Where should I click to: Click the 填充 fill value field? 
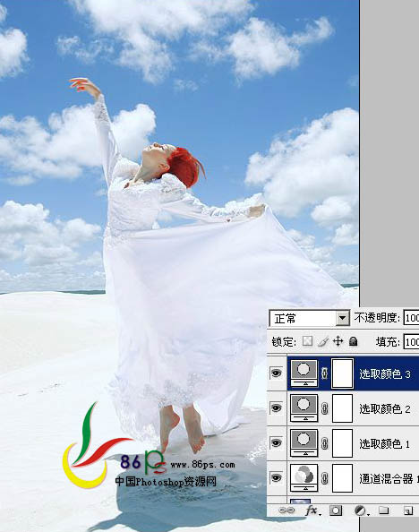pos(411,341)
